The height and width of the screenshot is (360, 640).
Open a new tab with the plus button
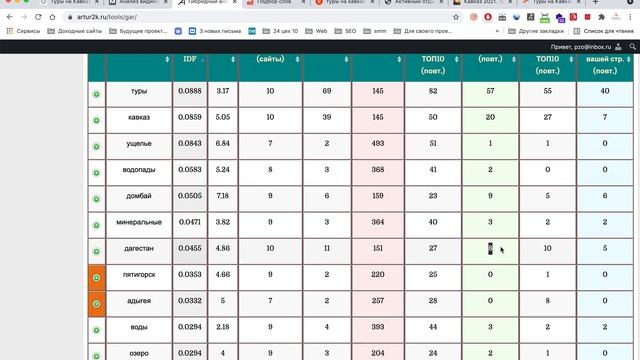pos(595,2)
